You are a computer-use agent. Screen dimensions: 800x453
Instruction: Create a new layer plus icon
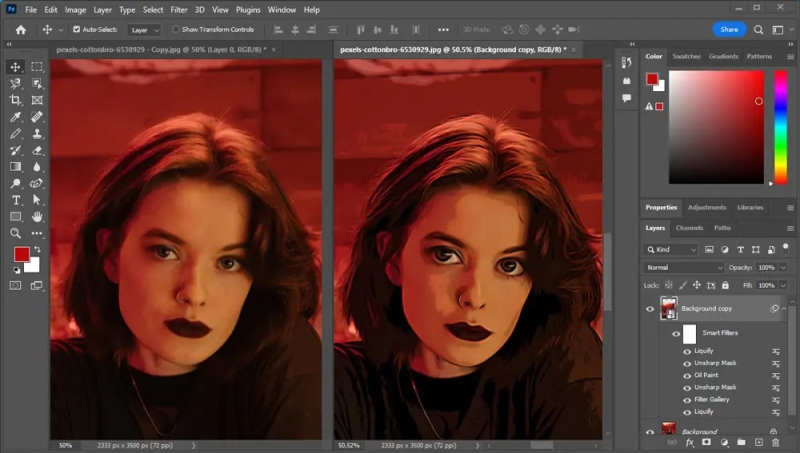pyautogui.click(x=759, y=442)
